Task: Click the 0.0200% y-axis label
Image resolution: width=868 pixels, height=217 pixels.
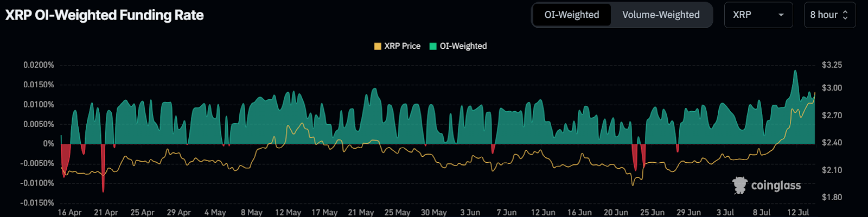Action: (x=39, y=65)
